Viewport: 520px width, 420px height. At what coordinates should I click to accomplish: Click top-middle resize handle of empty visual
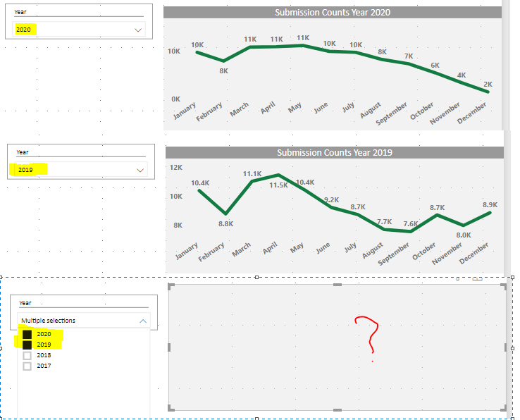(x=338, y=285)
